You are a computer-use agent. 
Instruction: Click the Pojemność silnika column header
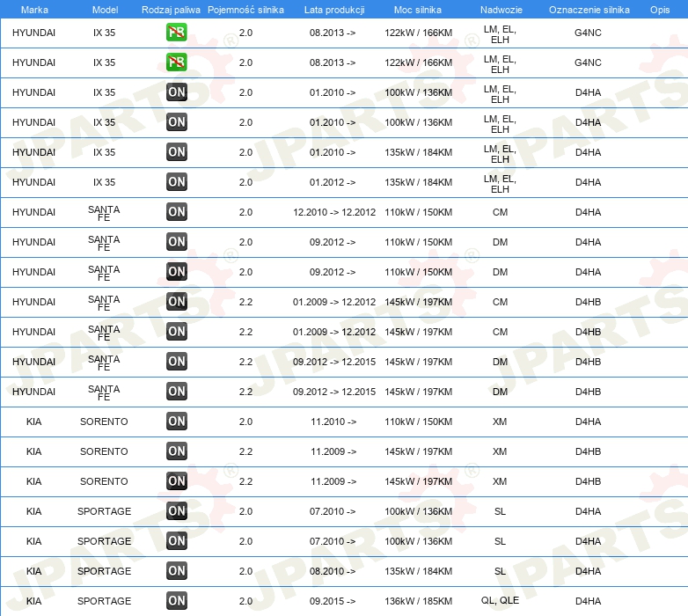[x=245, y=9]
